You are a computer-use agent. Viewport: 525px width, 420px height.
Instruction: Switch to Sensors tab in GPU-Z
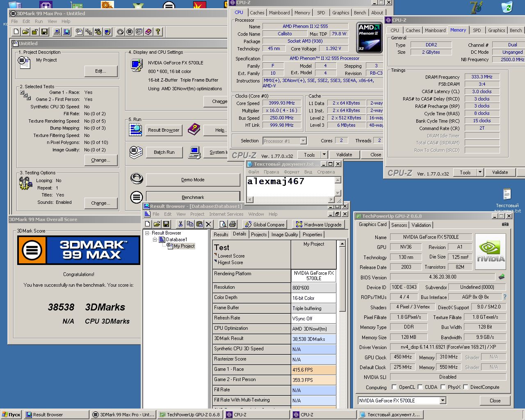pyautogui.click(x=399, y=225)
